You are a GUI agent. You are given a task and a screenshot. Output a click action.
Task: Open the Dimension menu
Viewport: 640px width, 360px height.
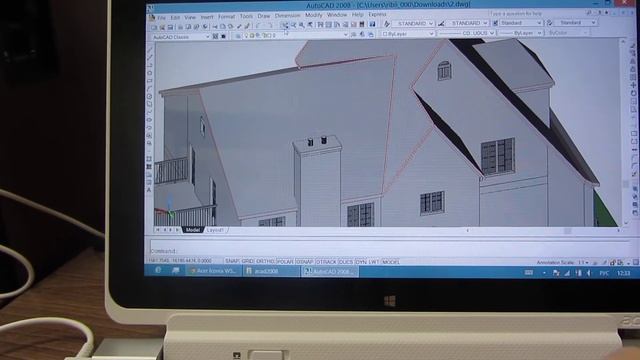[x=287, y=16]
